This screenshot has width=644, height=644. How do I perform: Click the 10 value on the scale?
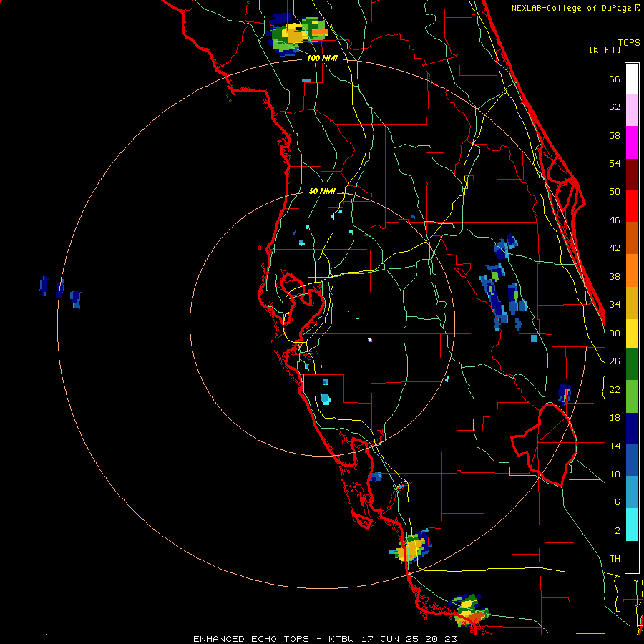615,474
